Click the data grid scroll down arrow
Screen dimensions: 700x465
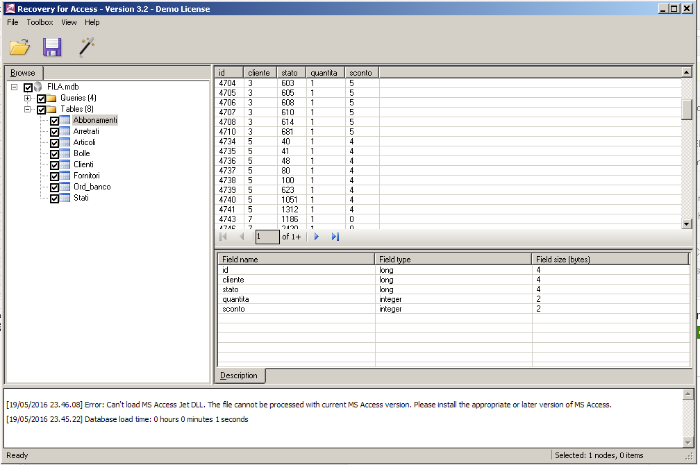tap(687, 224)
